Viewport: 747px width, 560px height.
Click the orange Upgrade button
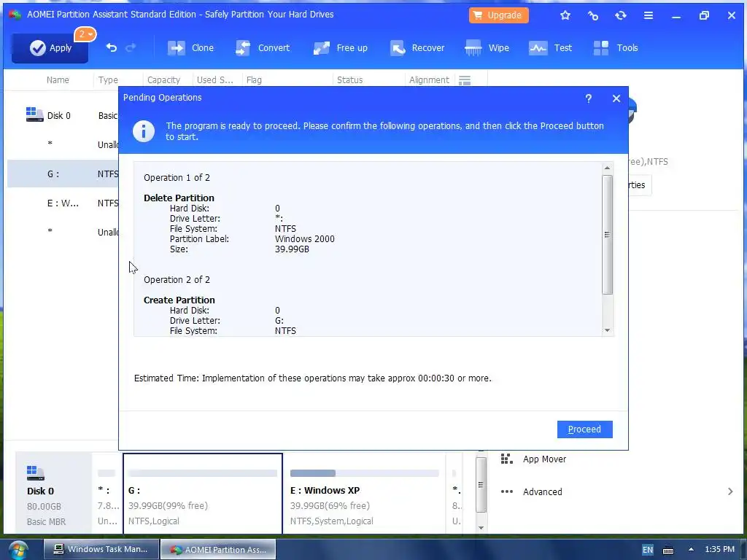coord(498,15)
